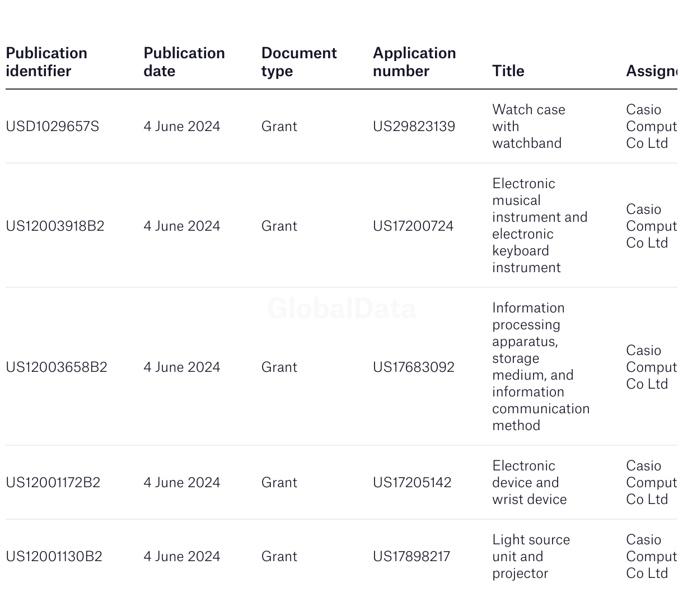
Task: Select publication identifier US12001130B2
Action: [x=54, y=557]
